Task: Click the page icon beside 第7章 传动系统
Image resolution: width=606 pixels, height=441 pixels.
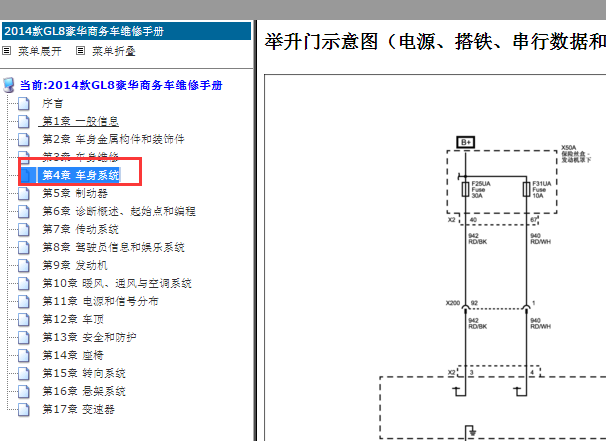Action: (24, 230)
